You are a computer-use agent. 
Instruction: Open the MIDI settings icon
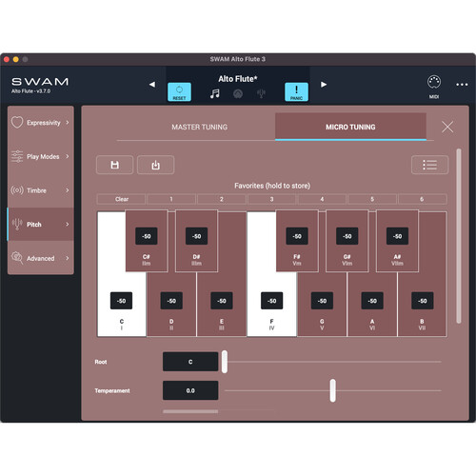(x=434, y=82)
